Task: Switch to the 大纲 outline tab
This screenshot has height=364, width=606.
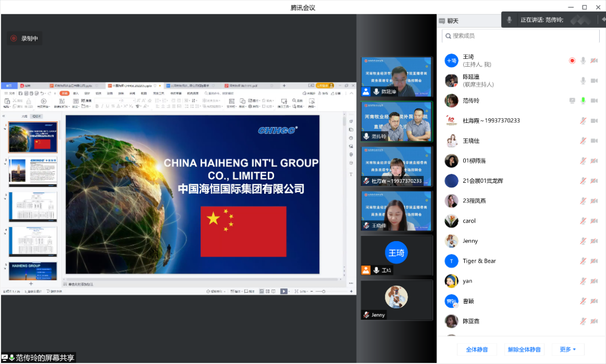Action: [x=24, y=116]
